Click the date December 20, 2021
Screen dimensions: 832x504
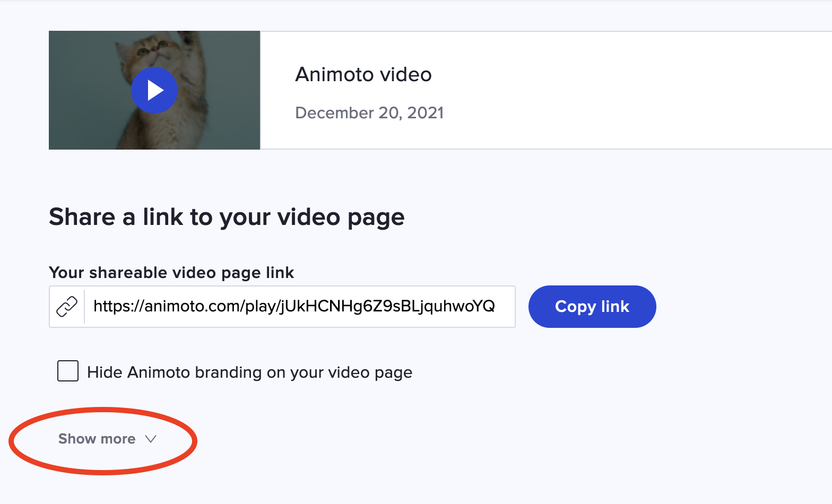[369, 113]
